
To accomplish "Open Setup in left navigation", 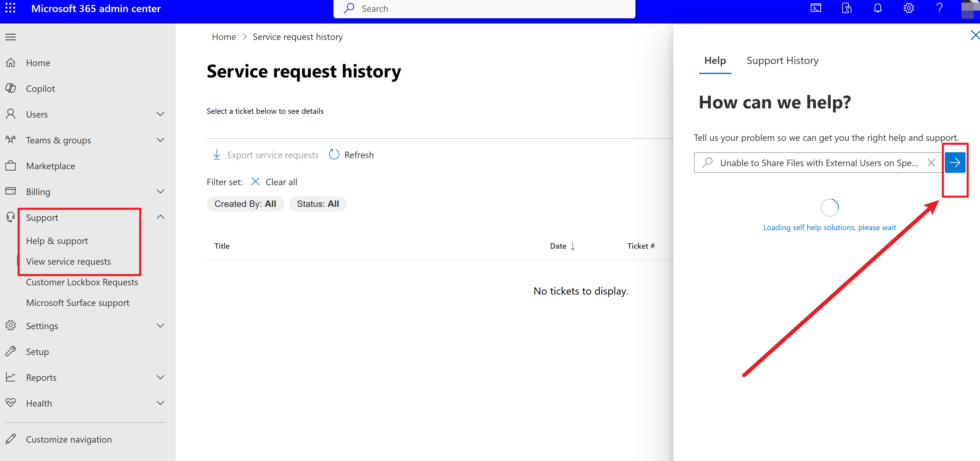I will 37,352.
